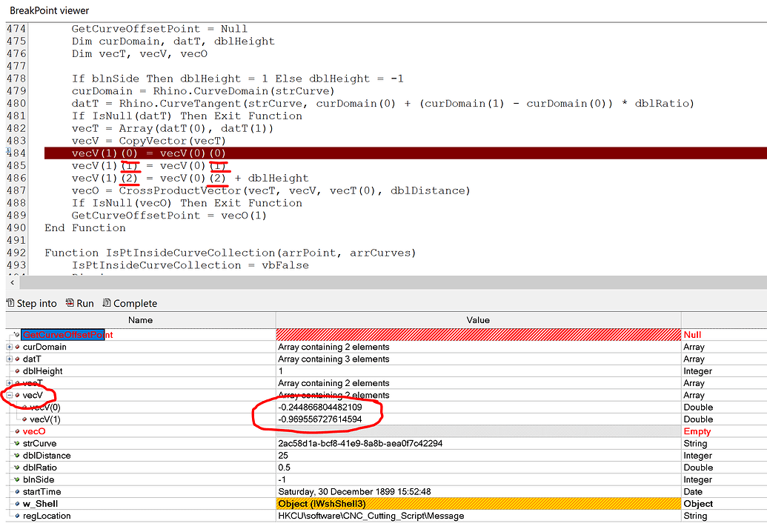Click the 'Step into' text label

(x=36, y=303)
